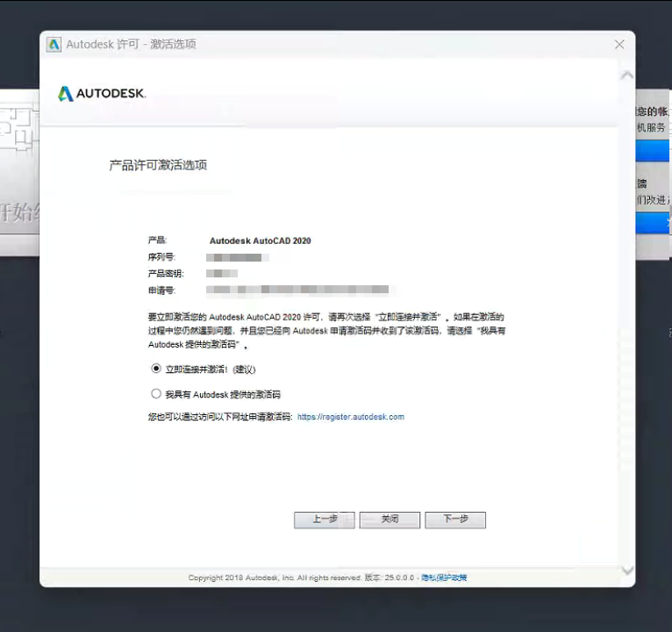Click the Autodesk logo in header
This screenshot has width=672, height=632.
pos(102,93)
